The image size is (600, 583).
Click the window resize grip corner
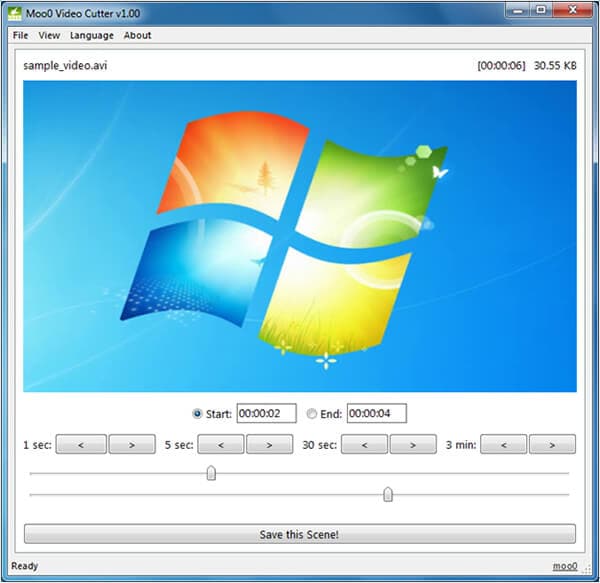[586, 570]
